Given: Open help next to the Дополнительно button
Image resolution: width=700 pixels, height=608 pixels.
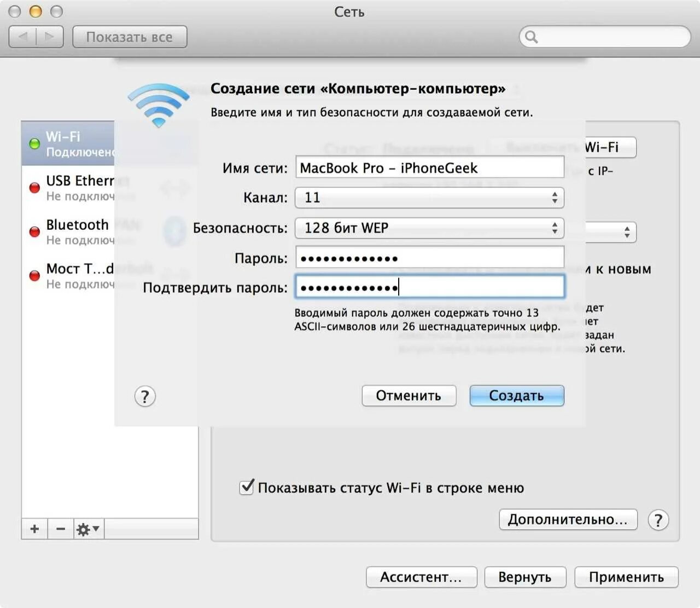Looking at the screenshot, I should pos(658,520).
